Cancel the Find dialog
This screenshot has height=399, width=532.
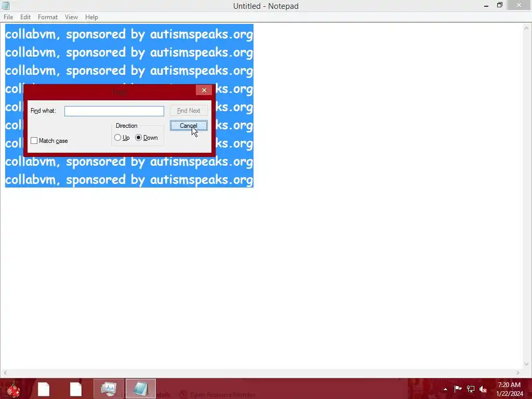[189, 126]
